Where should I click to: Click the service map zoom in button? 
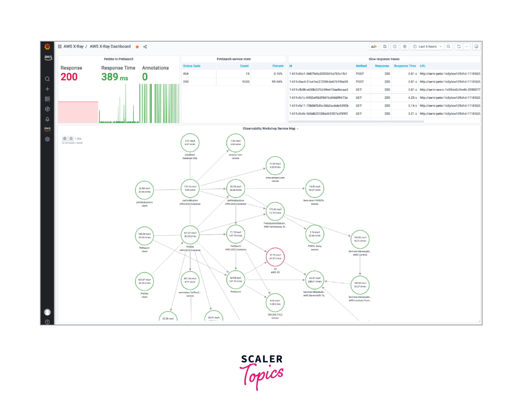click(x=65, y=139)
